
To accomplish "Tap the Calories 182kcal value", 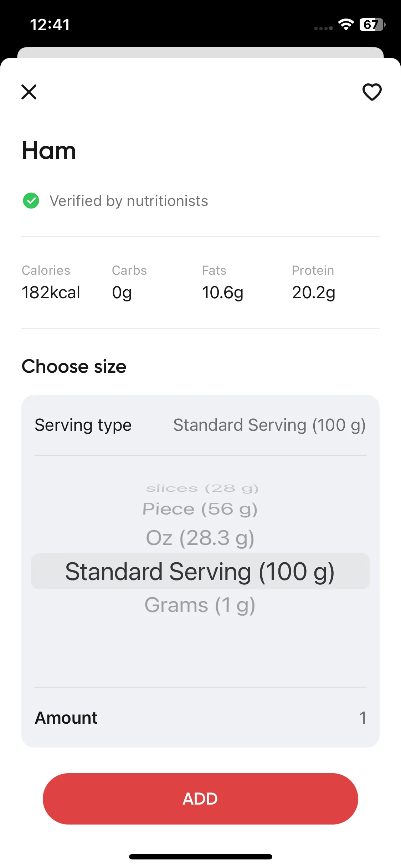I will click(51, 293).
